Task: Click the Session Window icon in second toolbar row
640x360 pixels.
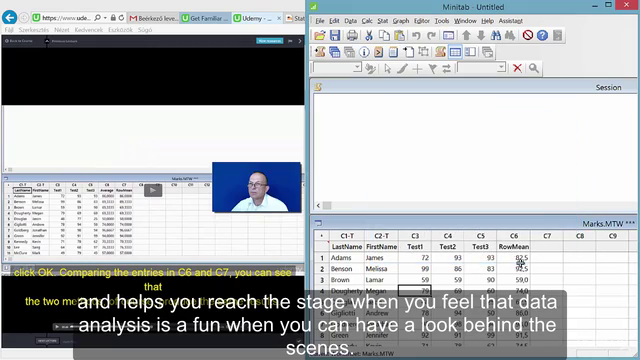Action: (440, 52)
